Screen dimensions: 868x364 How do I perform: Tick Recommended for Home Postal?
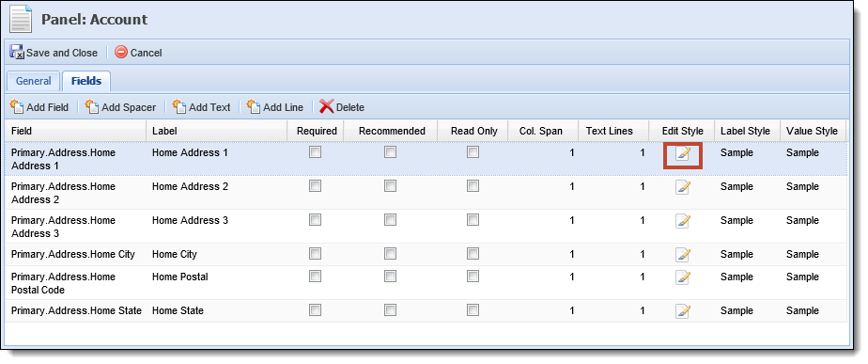point(390,276)
